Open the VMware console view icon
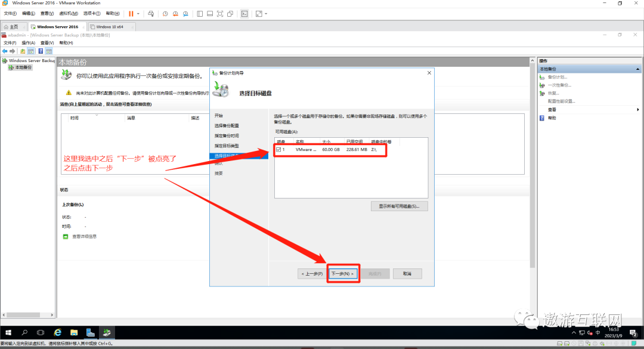The height and width of the screenshot is (349, 644). click(244, 14)
